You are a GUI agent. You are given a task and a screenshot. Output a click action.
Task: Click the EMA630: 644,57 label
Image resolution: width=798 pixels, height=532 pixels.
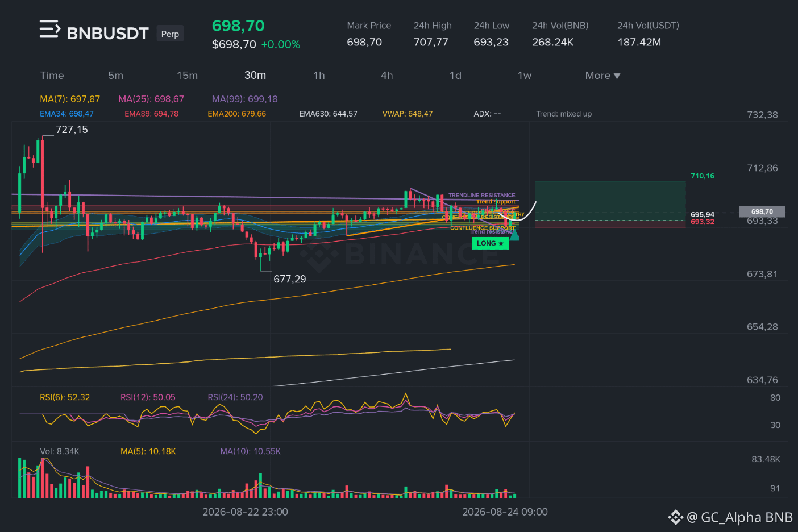tap(328, 114)
